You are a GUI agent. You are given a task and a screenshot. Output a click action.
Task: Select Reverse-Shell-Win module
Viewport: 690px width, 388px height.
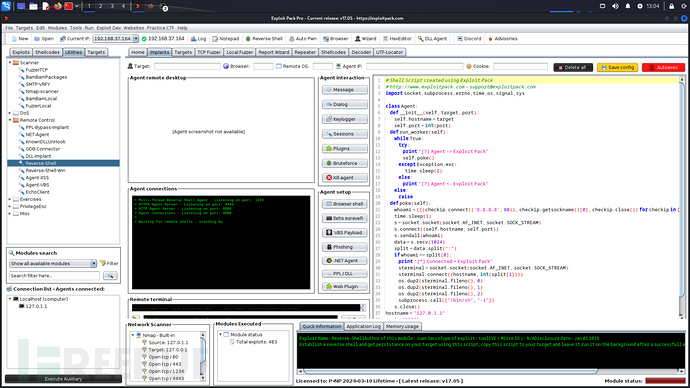point(45,170)
